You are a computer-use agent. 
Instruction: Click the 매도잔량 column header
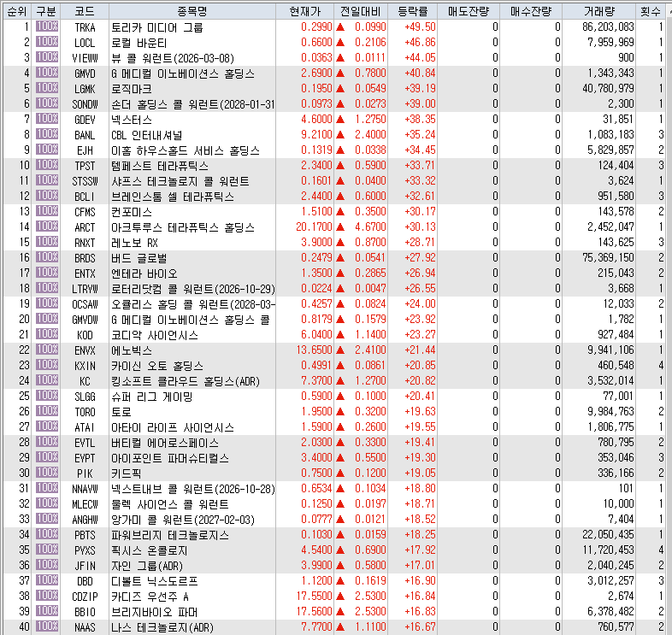pyautogui.click(x=469, y=12)
